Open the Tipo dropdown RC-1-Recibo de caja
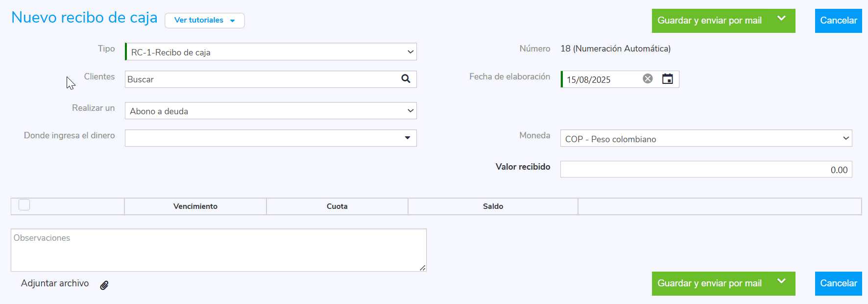868x304 pixels. (270, 52)
